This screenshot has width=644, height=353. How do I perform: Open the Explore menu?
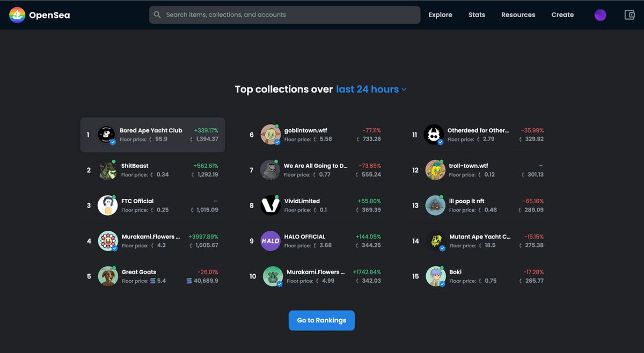[440, 15]
